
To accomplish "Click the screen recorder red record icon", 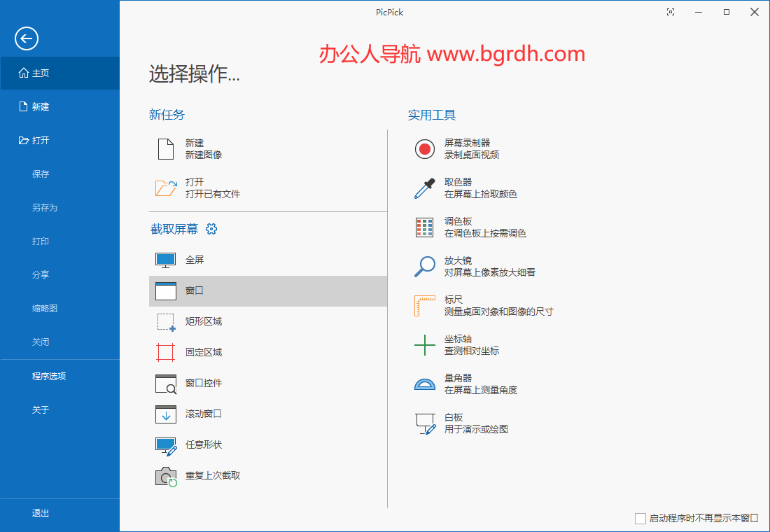I will (x=425, y=148).
